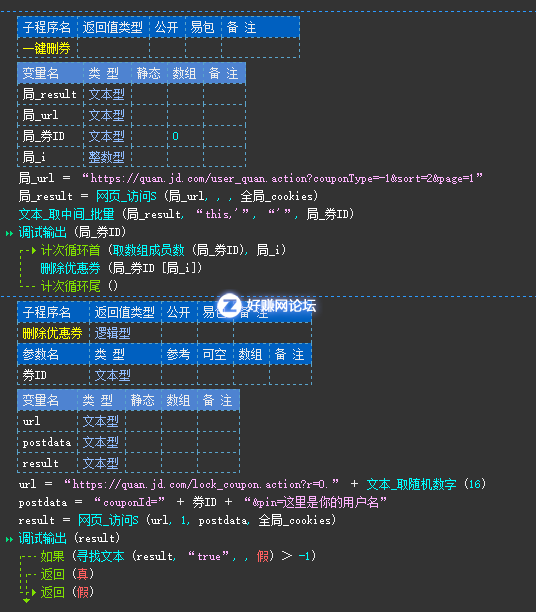Click the 券ID parameter name cell
Viewport: 536px width, 612px height.
[53, 375]
